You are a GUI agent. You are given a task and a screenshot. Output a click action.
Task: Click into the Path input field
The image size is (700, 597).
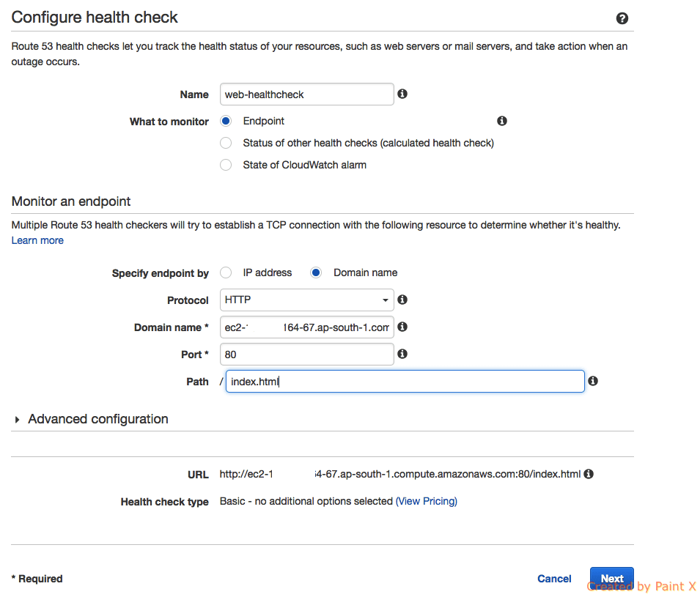click(x=405, y=382)
